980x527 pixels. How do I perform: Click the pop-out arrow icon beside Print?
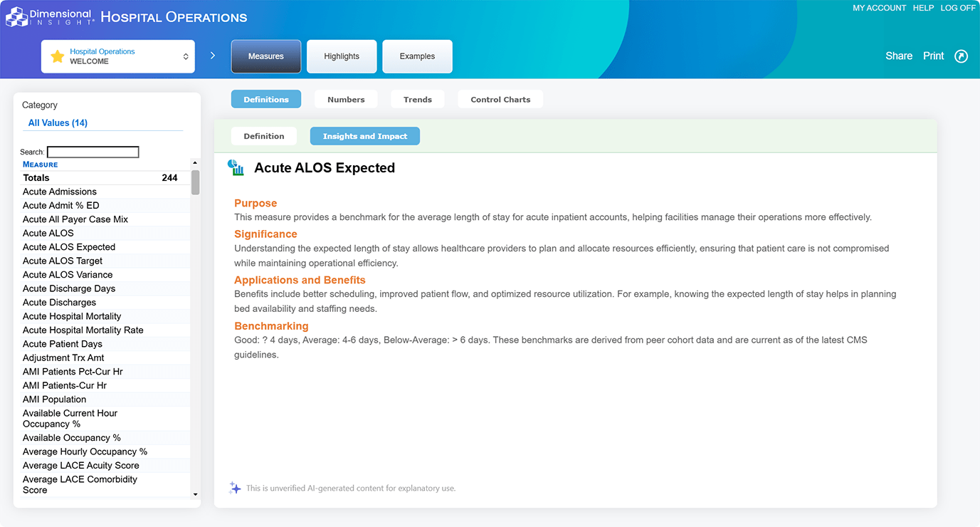[x=961, y=56]
